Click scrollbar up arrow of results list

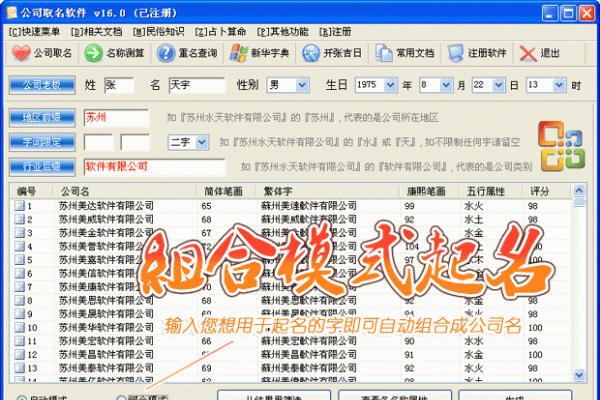click(579, 191)
